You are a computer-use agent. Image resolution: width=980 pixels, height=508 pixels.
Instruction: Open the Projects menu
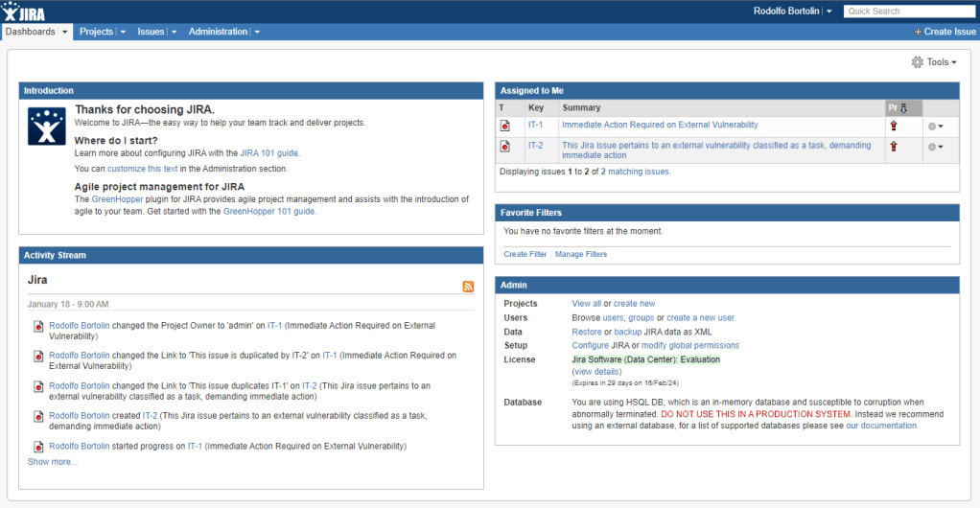(96, 32)
